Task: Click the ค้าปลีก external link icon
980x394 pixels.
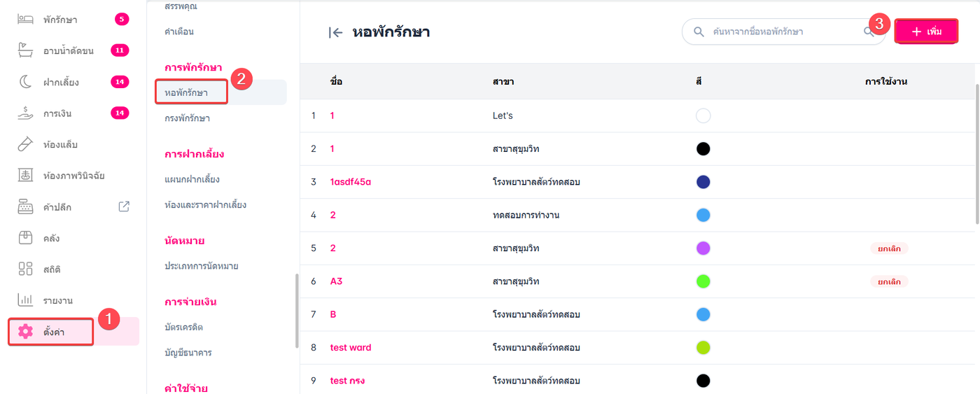Action: tap(124, 206)
